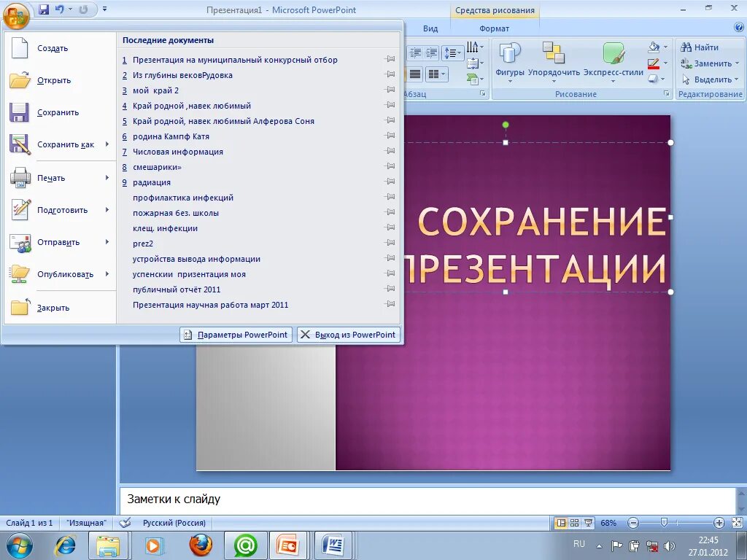Click the volume speaker tray icon
Viewport: 747px width, 560px height.
pyautogui.click(x=670, y=545)
